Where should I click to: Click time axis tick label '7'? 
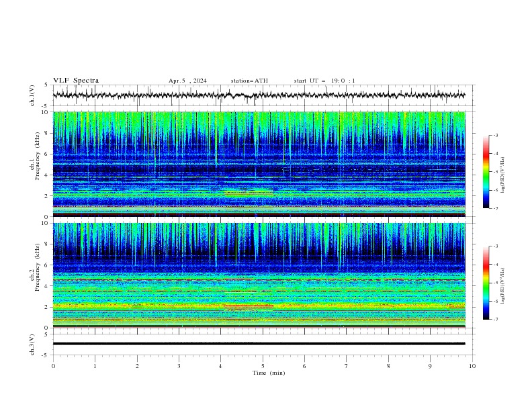pos(347,366)
